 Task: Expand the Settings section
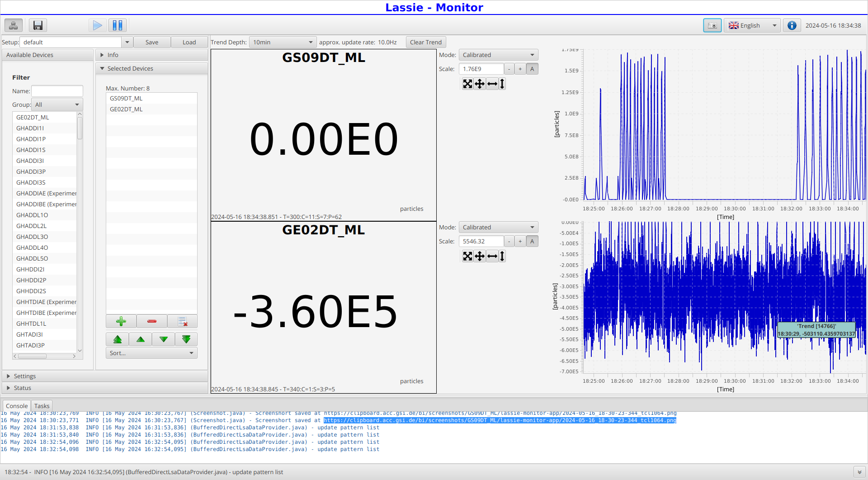click(104, 376)
